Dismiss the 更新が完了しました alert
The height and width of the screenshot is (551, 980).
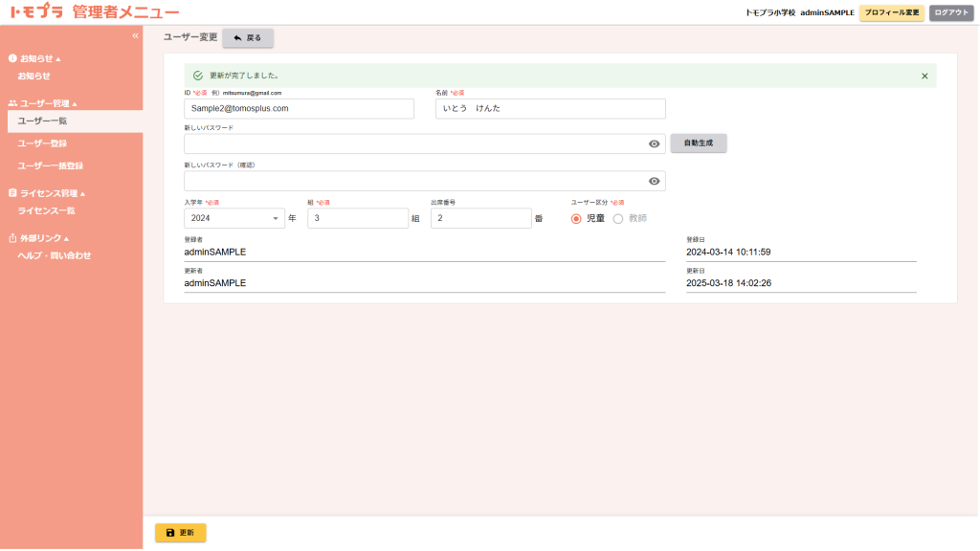tap(924, 77)
